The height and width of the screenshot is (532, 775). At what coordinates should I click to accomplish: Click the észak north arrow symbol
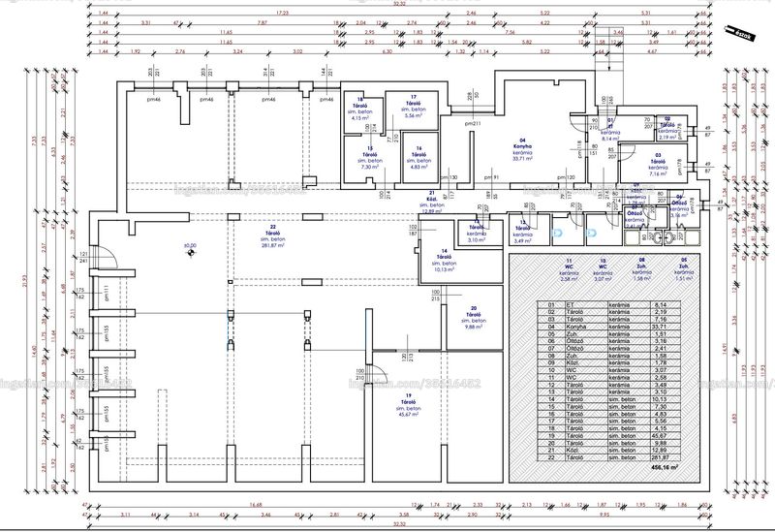[740, 34]
